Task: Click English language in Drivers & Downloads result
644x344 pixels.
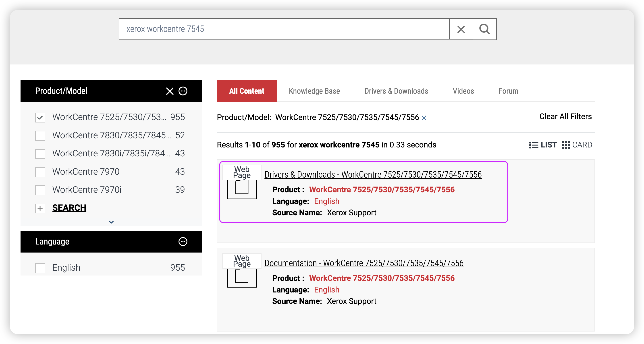Action: [x=326, y=201]
